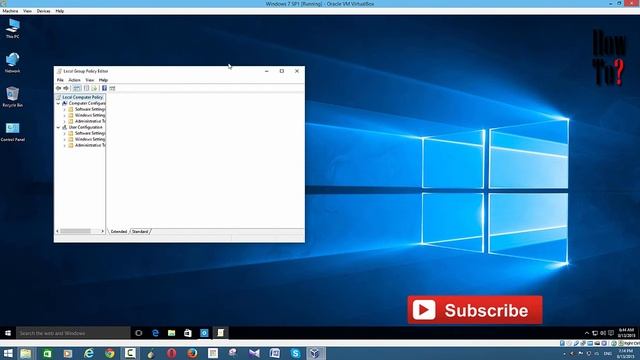Image resolution: width=640 pixels, height=360 pixels.
Task: Open Skype from the host taskbar
Action: [296, 353]
